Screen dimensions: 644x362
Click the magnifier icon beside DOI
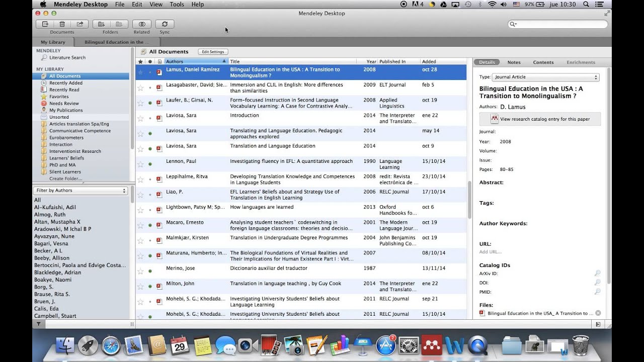[x=597, y=283]
